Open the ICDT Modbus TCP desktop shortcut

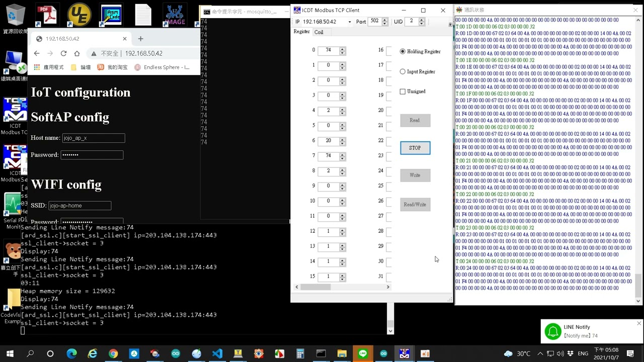click(x=14, y=116)
